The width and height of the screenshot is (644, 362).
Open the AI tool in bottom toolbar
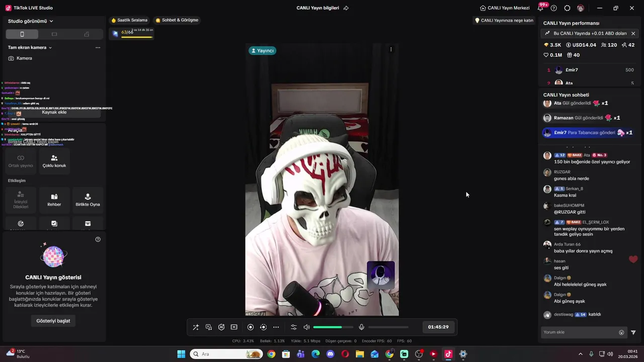pos(221,327)
